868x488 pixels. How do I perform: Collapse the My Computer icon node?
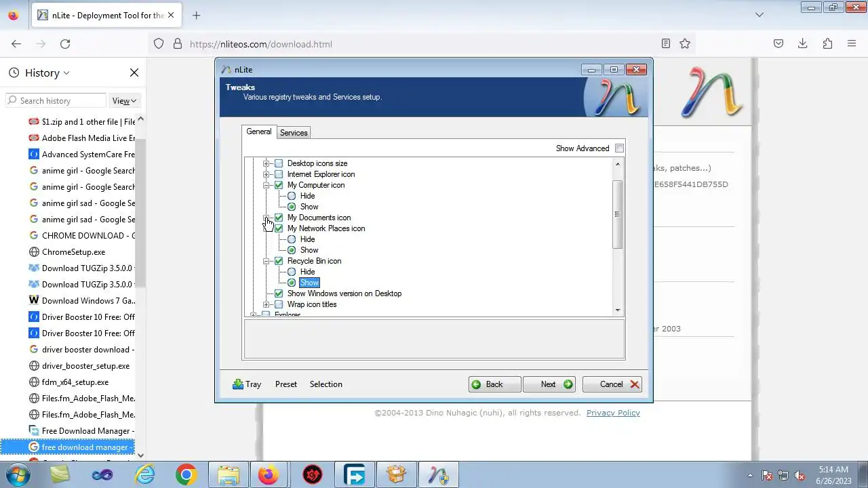[x=267, y=185]
